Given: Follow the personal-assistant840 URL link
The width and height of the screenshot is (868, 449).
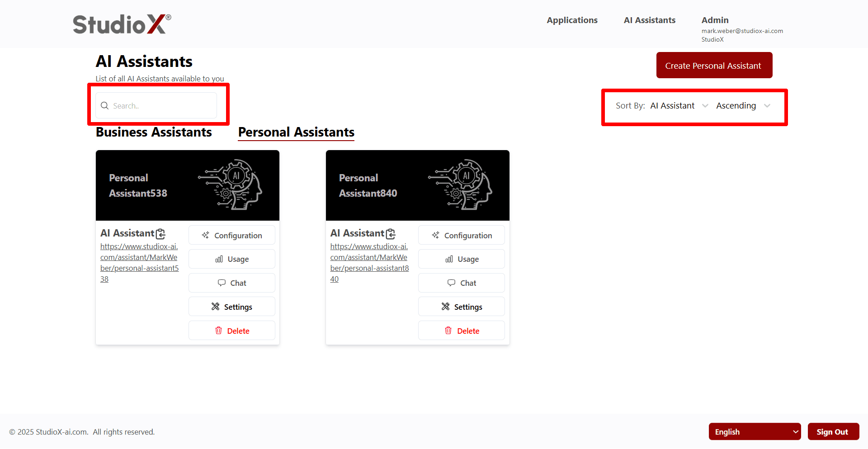Looking at the screenshot, I should 369,262.
